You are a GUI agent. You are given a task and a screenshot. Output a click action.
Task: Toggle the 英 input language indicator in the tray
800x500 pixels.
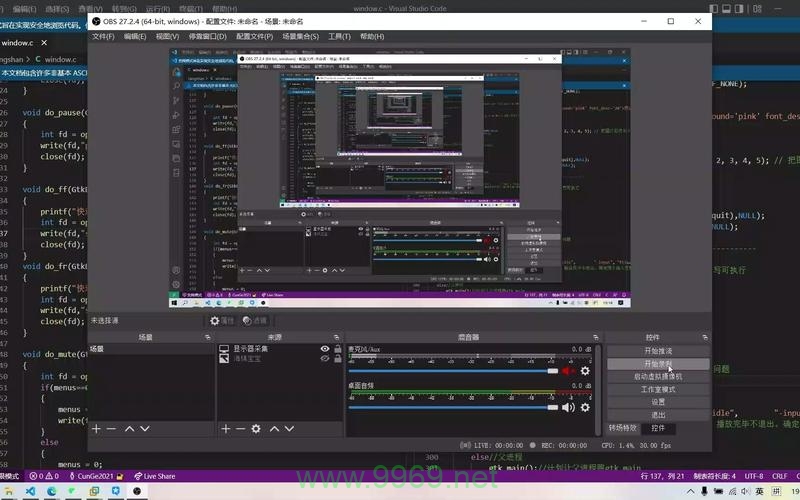[x=760, y=491]
